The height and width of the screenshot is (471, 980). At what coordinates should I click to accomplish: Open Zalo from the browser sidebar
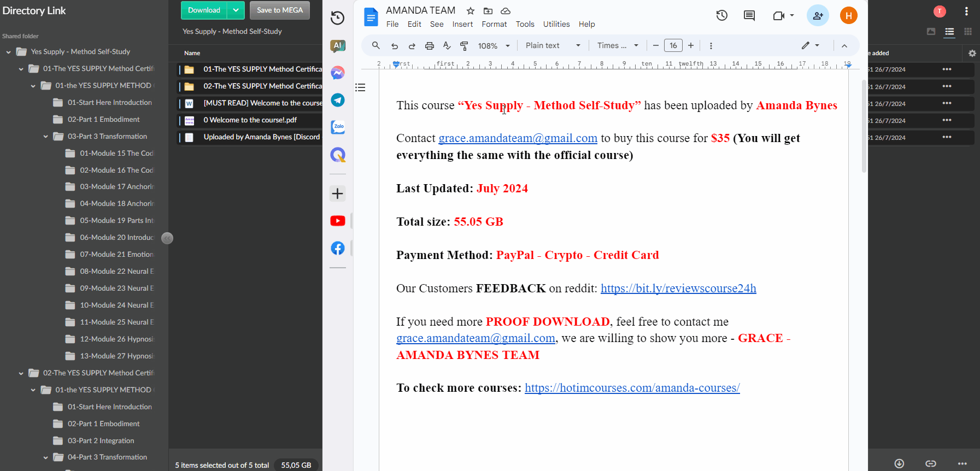point(338,127)
